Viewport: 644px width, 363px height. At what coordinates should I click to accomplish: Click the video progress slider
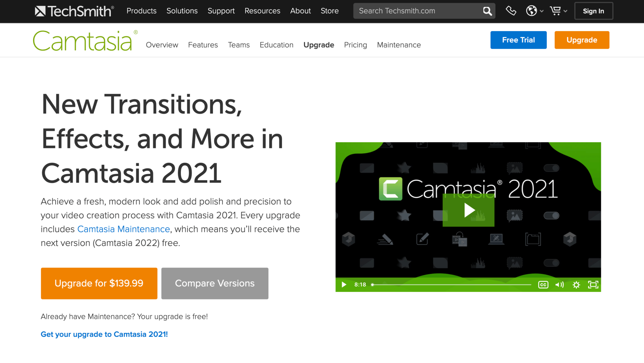(451, 285)
